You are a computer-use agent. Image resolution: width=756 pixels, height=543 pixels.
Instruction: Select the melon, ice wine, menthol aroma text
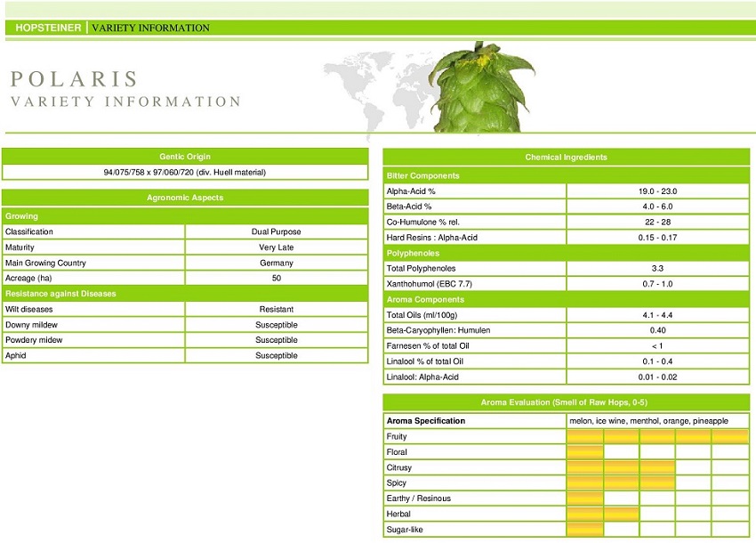pyautogui.click(x=648, y=421)
